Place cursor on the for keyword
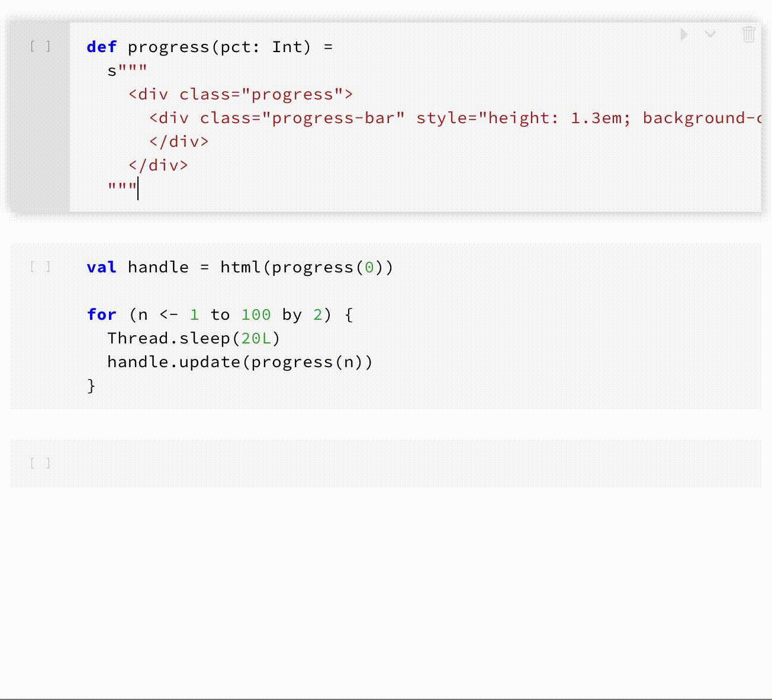772x700 pixels. (101, 314)
